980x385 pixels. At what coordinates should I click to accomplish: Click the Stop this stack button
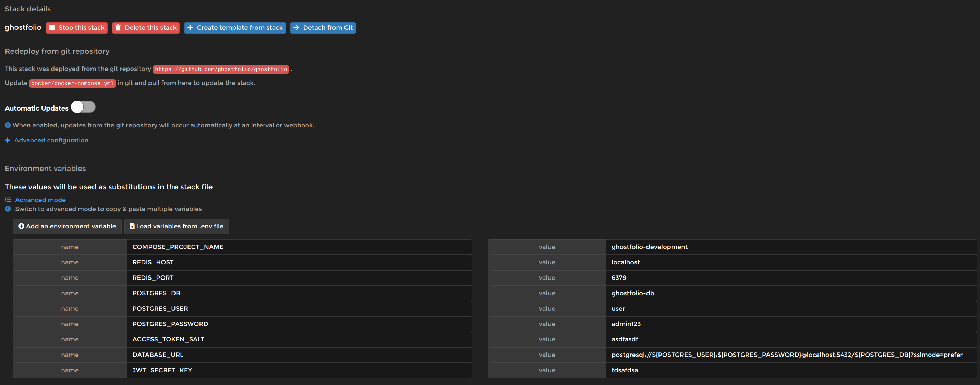[x=76, y=27]
